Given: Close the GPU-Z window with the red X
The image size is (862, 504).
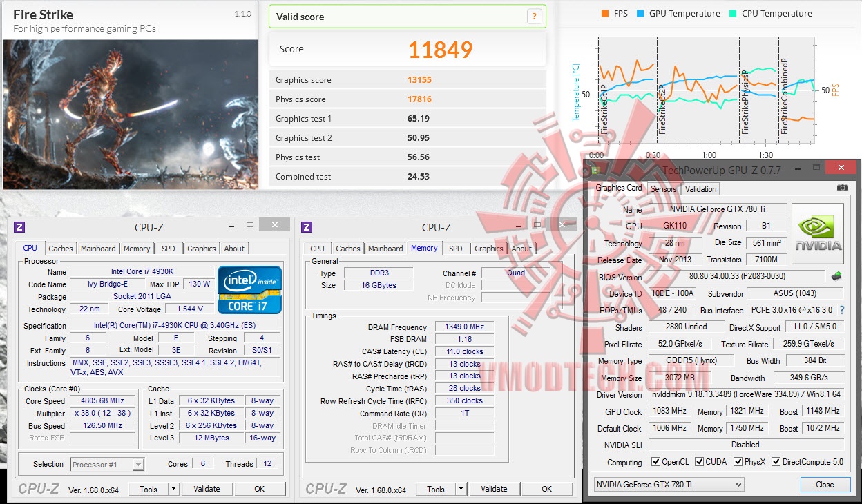Looking at the screenshot, I should point(841,168).
